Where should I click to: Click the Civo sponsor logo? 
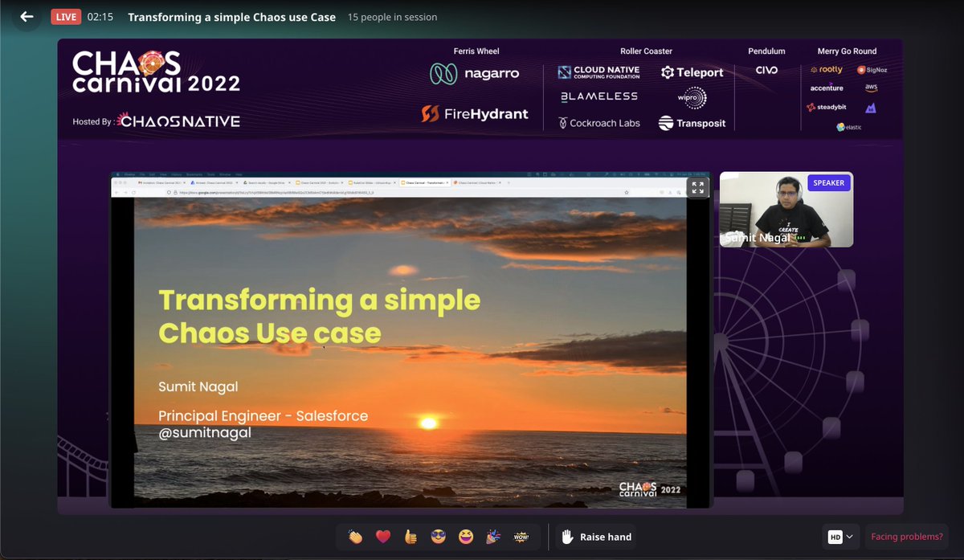[766, 71]
